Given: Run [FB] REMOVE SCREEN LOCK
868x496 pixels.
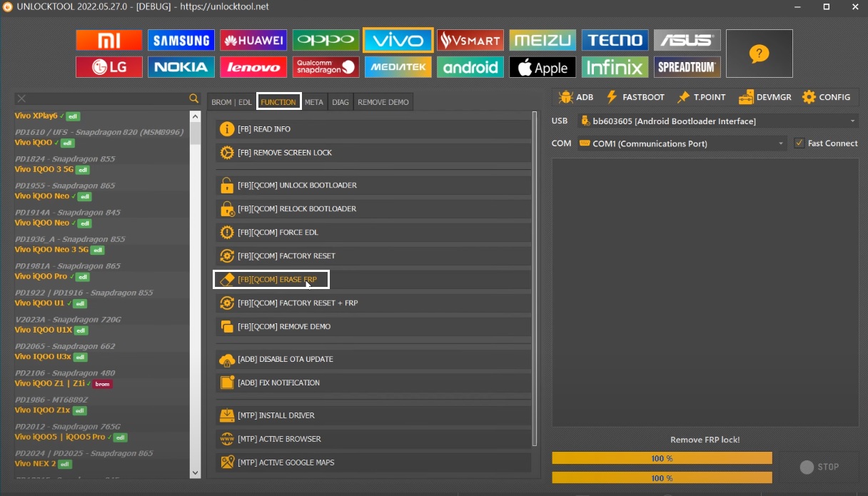Looking at the screenshot, I should coord(373,153).
